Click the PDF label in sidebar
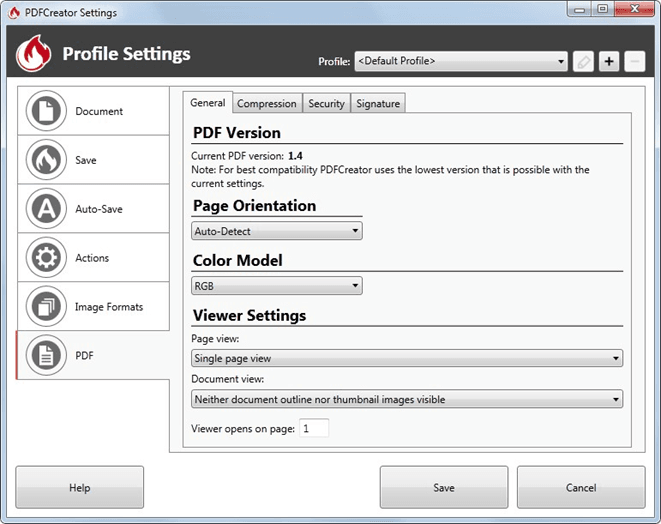Image resolution: width=661 pixels, height=524 pixels. click(84, 356)
